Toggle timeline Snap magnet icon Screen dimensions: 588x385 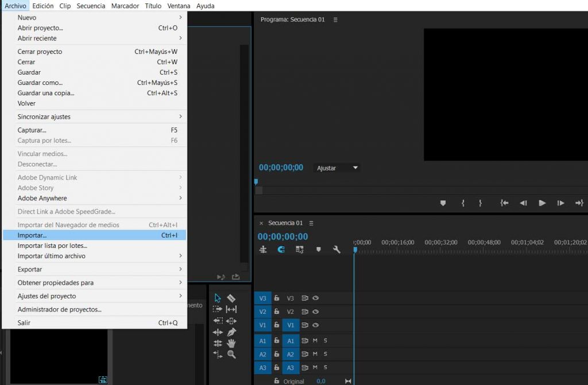pyautogui.click(x=281, y=250)
